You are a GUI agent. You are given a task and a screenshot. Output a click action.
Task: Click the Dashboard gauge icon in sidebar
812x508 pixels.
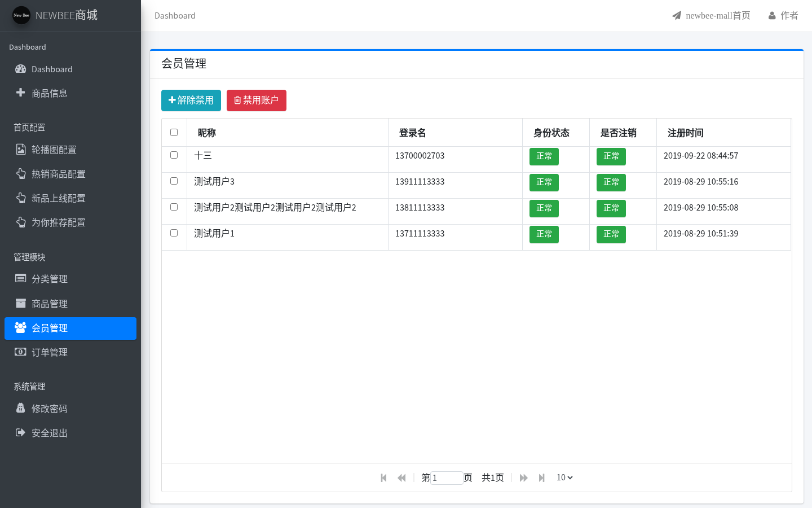(x=21, y=69)
